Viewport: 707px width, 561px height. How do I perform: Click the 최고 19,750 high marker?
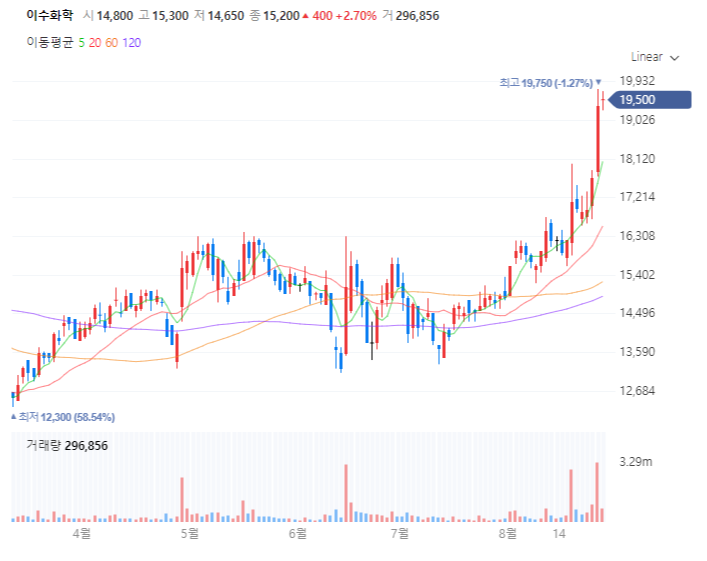point(550,83)
